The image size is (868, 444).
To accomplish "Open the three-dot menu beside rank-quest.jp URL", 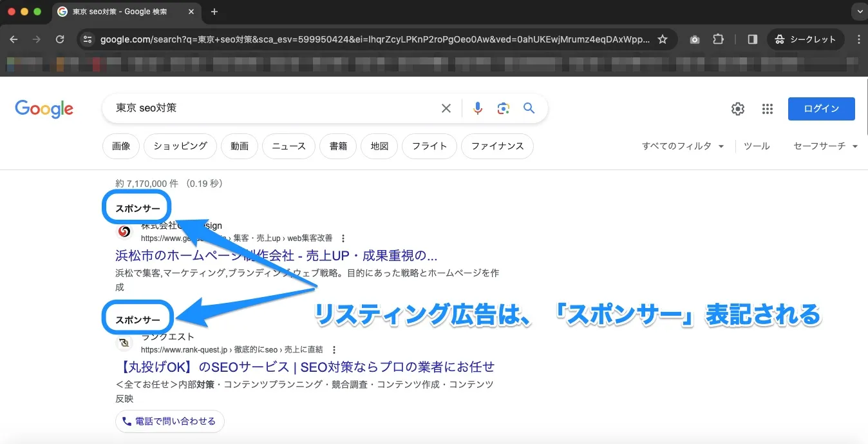I will tap(334, 350).
